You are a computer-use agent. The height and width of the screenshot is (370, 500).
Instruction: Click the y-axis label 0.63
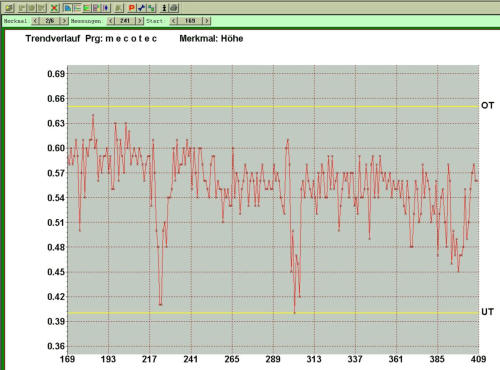pyautogui.click(x=56, y=123)
